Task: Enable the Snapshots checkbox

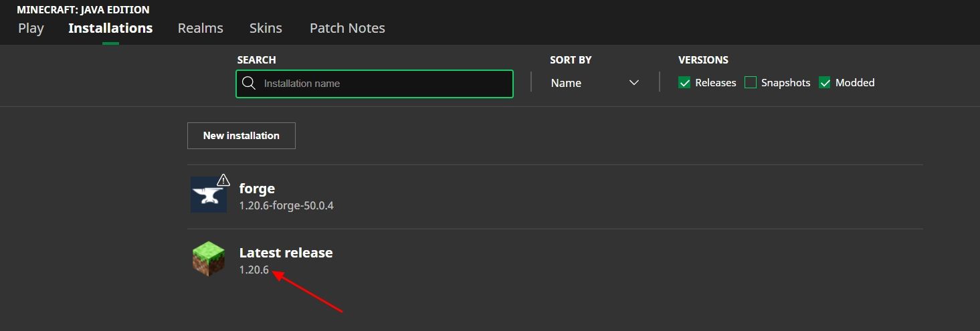Action: (751, 83)
